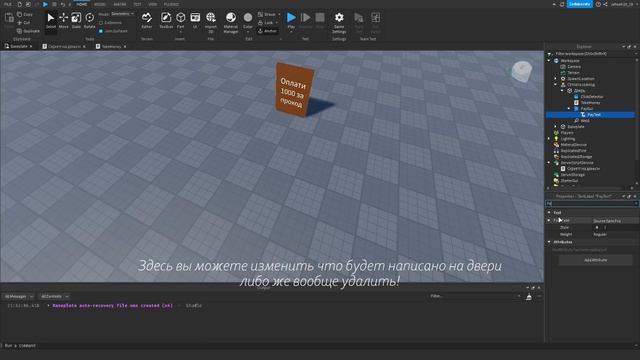Open the VIEW ribbon tab
Screen dimensions: 640x360
(x=153, y=4)
